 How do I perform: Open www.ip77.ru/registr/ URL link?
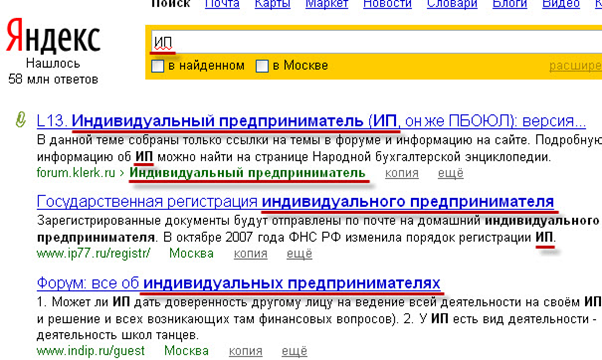(94, 254)
